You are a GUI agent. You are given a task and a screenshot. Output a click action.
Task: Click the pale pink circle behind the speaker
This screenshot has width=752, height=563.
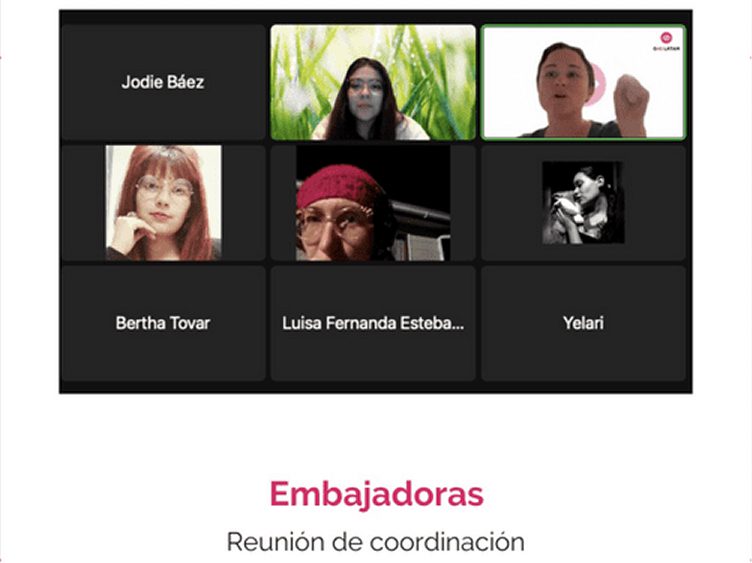click(598, 84)
